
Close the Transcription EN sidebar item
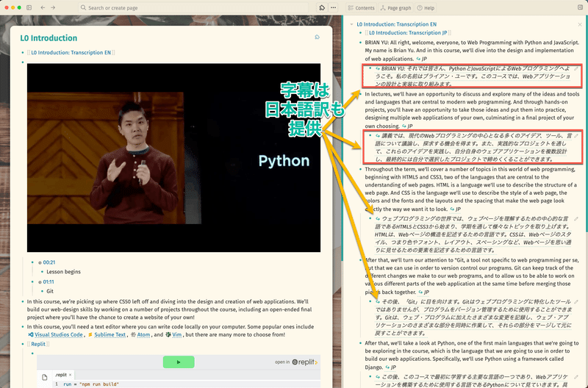coord(580,24)
